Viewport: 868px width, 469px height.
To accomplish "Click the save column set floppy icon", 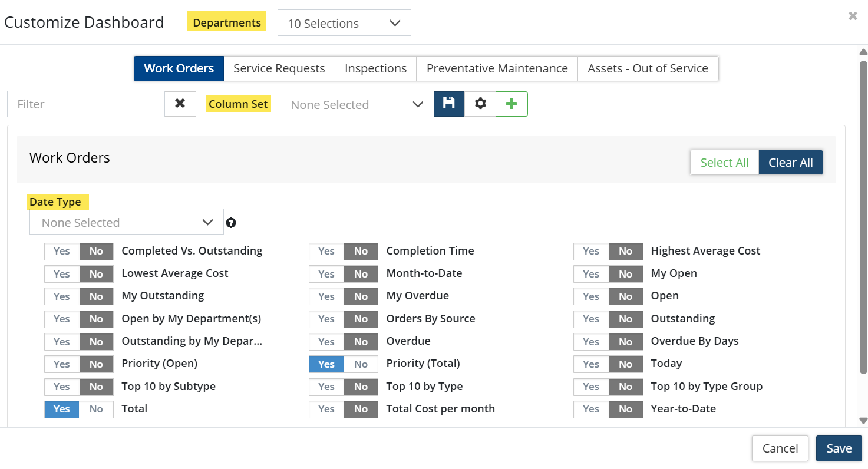I will [x=449, y=104].
